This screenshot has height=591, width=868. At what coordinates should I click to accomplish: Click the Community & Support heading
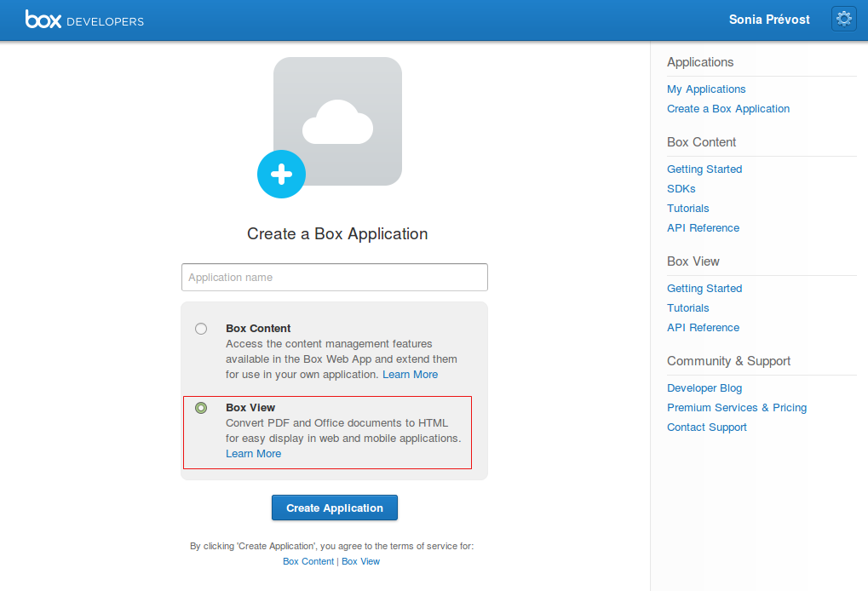pyautogui.click(x=728, y=361)
